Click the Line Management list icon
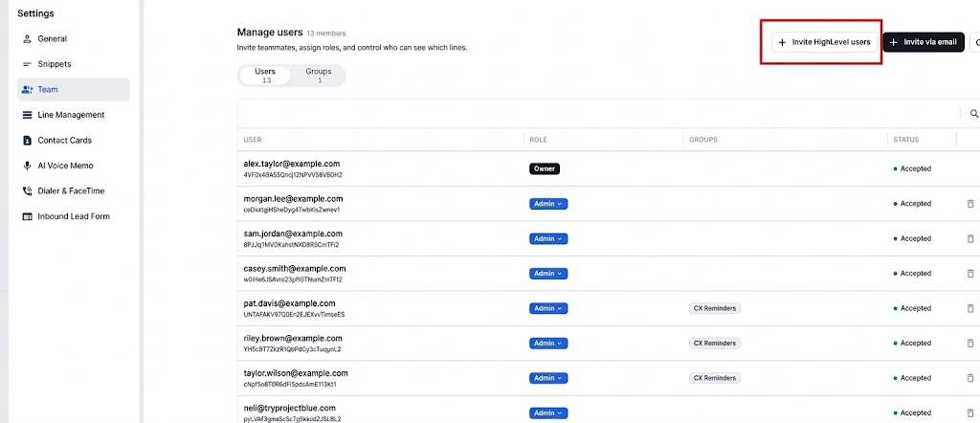980x423 pixels. pos(27,115)
